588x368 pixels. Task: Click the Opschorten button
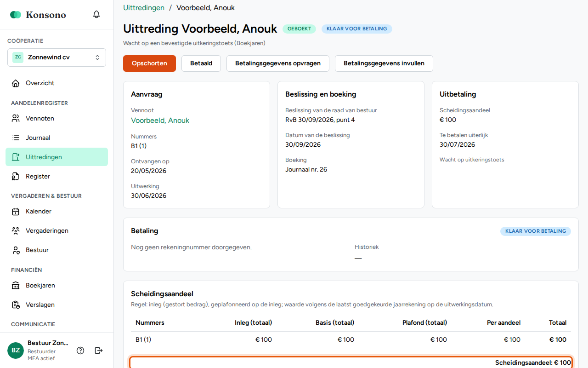pyautogui.click(x=149, y=63)
